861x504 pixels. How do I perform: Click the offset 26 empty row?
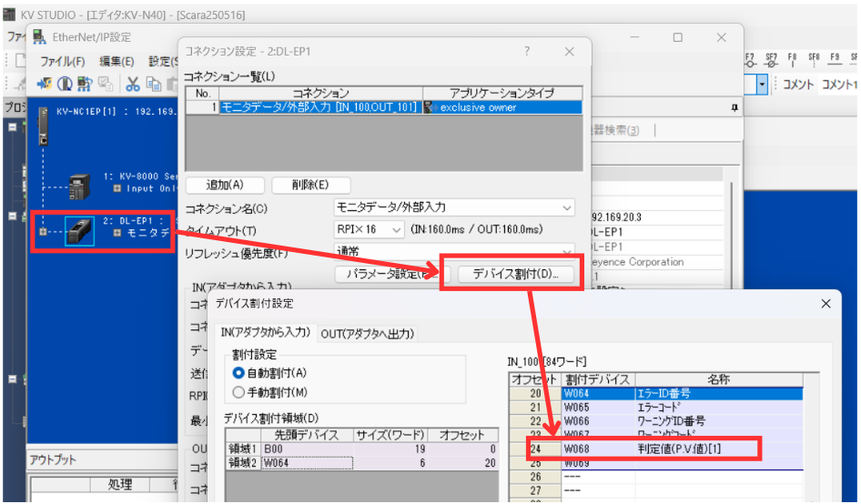(656, 477)
